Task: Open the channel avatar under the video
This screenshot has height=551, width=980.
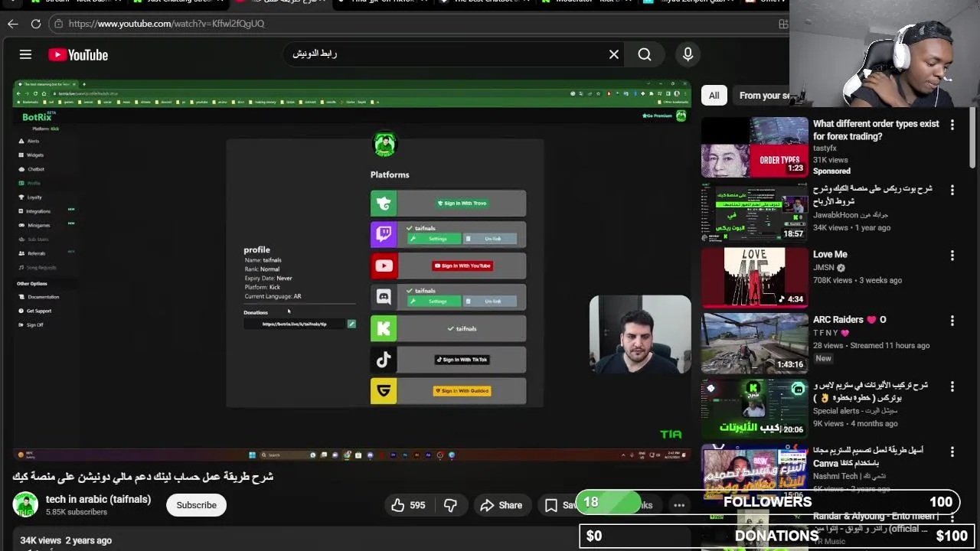Action: (x=25, y=505)
